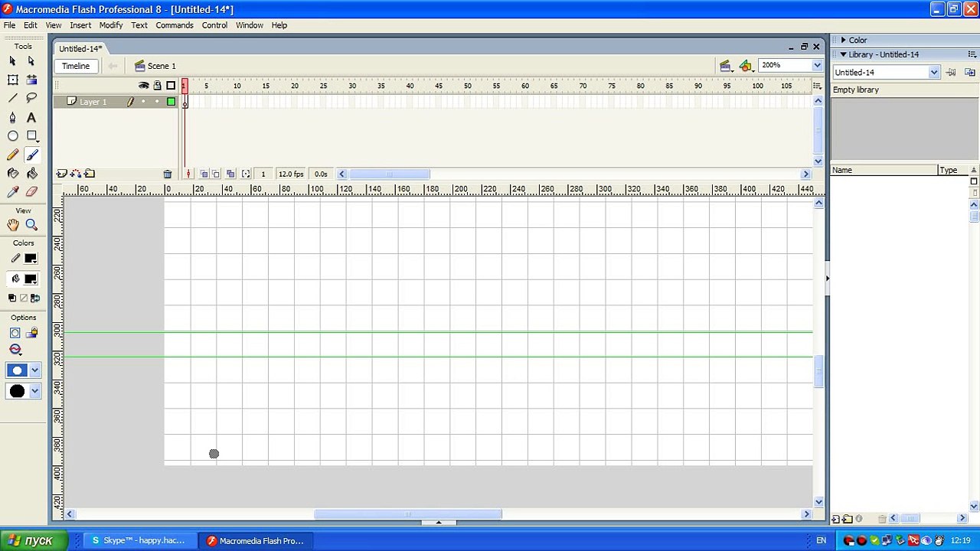Open the Stroke color swatch
This screenshot has width=980, height=551.
pyautogui.click(x=31, y=259)
